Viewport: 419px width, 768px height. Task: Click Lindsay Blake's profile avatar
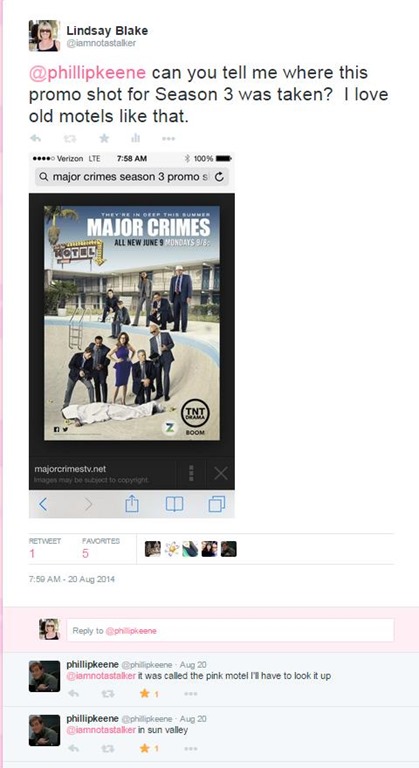click(44, 35)
